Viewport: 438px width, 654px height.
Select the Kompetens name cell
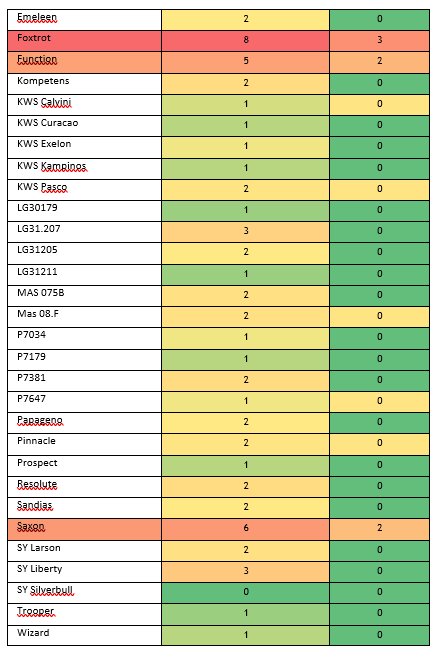coord(84,83)
